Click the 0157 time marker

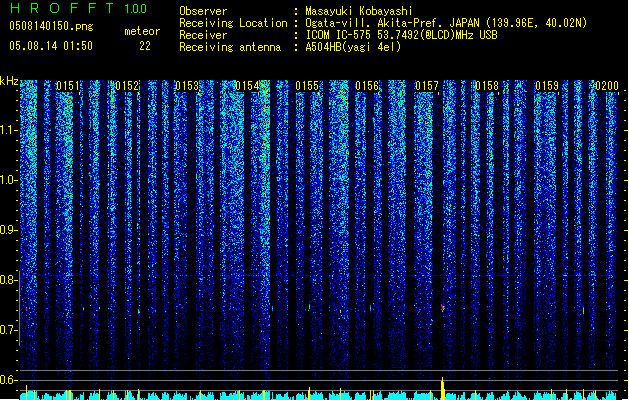pyautogui.click(x=427, y=86)
